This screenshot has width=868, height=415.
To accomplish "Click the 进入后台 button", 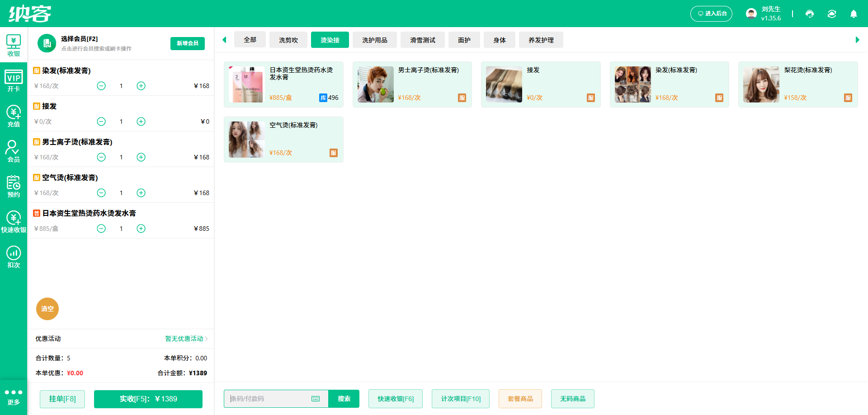I will pos(711,14).
